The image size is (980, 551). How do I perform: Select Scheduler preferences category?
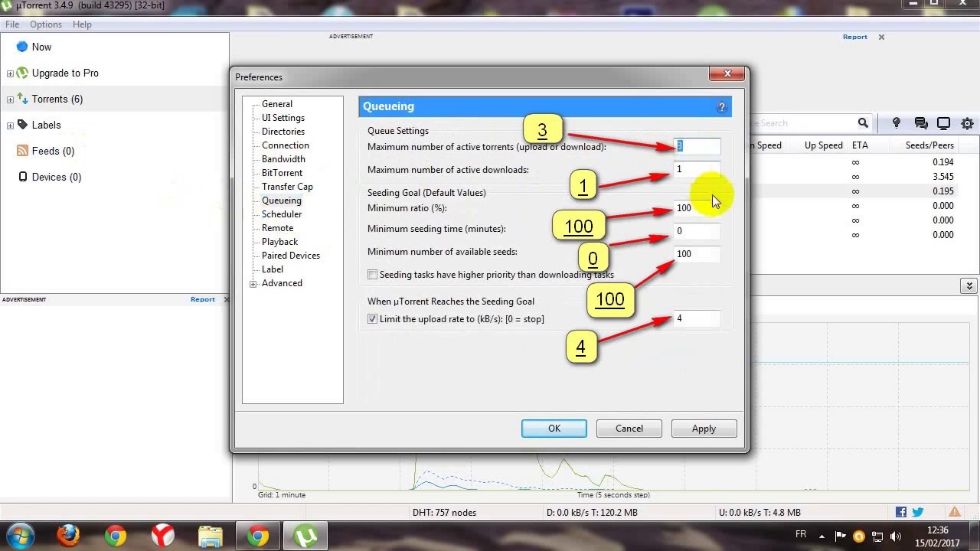pos(282,214)
